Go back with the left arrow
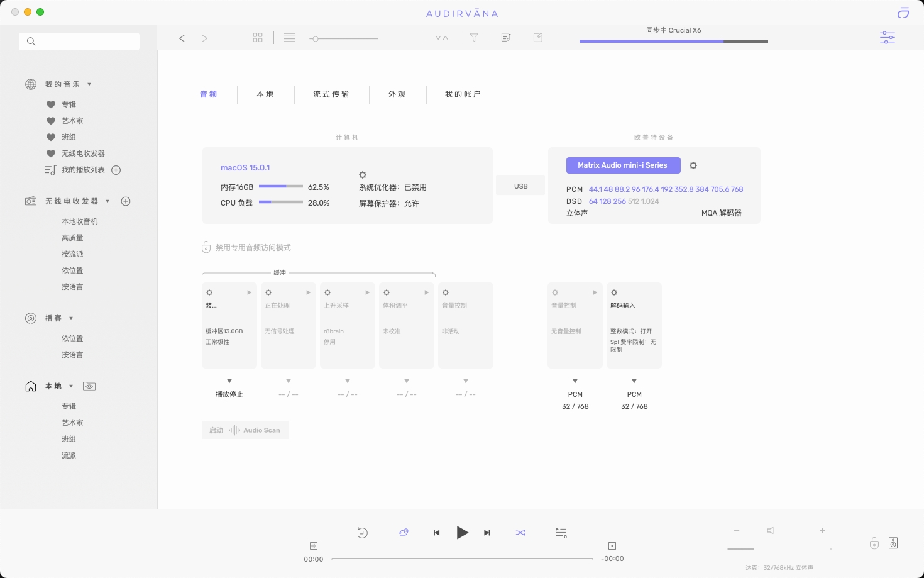924x578 pixels. 182,38
